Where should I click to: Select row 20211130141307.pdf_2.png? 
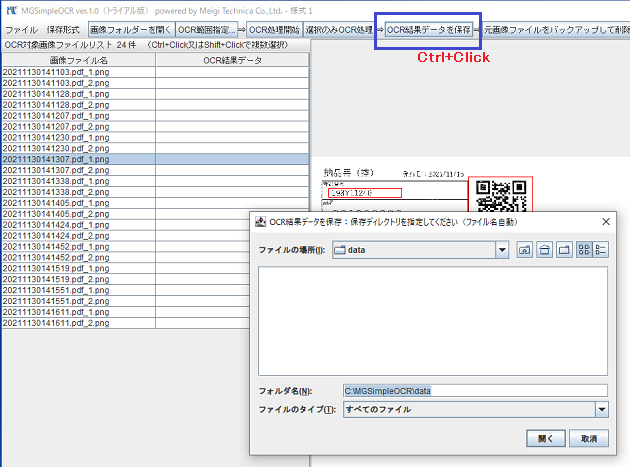[x=155, y=170]
